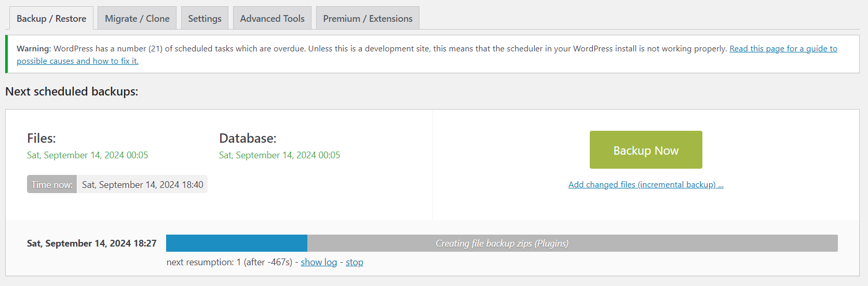Viewport: 868px width, 286px height.
Task: Click the green Files next backup date
Action: coord(87,155)
